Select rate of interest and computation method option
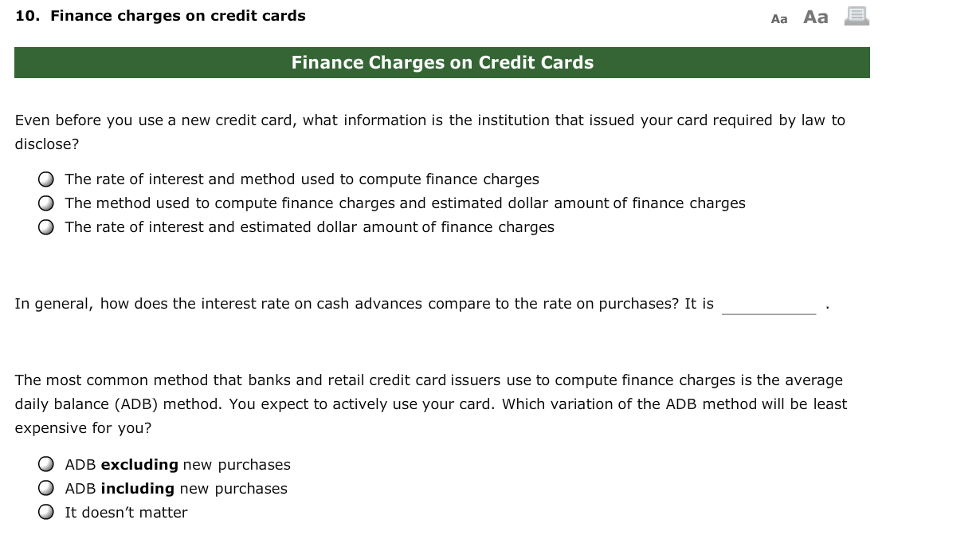The image size is (980, 555). pyautogui.click(x=46, y=179)
